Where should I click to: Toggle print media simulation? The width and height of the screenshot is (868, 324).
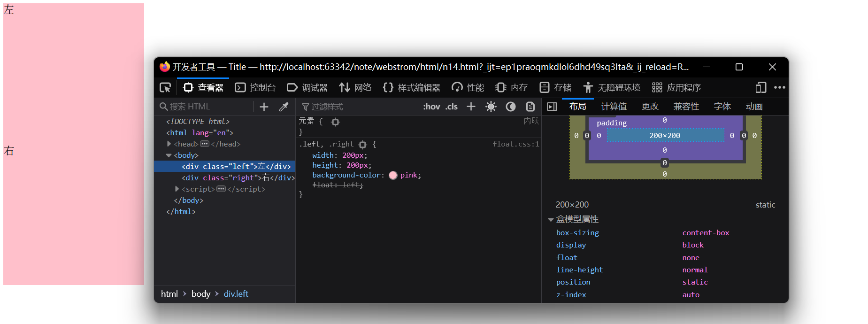click(x=530, y=107)
